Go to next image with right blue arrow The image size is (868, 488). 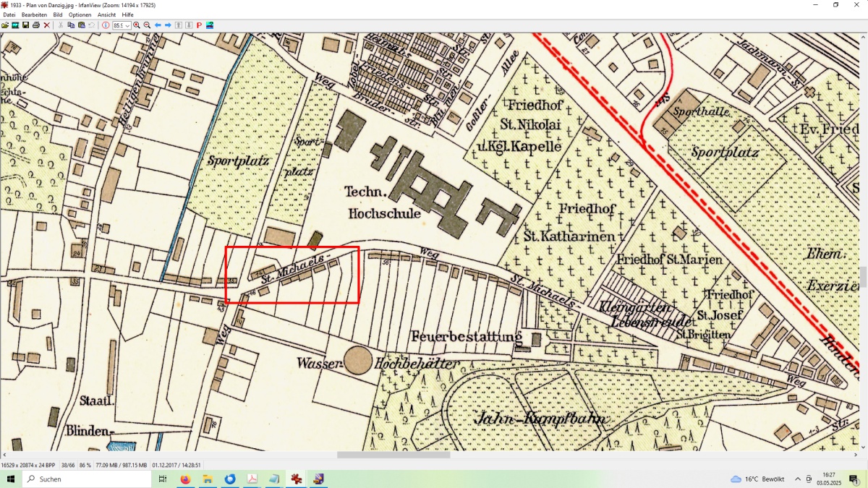pyautogui.click(x=168, y=25)
